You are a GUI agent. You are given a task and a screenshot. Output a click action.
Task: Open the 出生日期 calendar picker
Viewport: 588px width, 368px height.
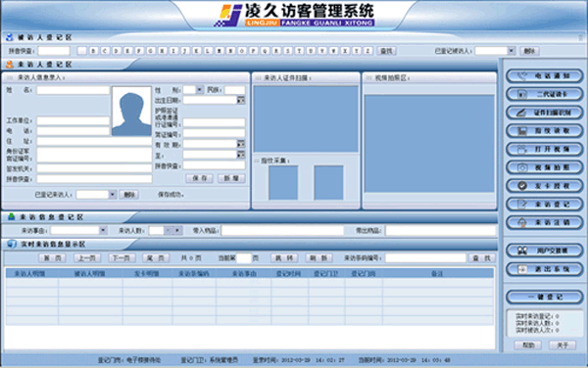coord(241,101)
